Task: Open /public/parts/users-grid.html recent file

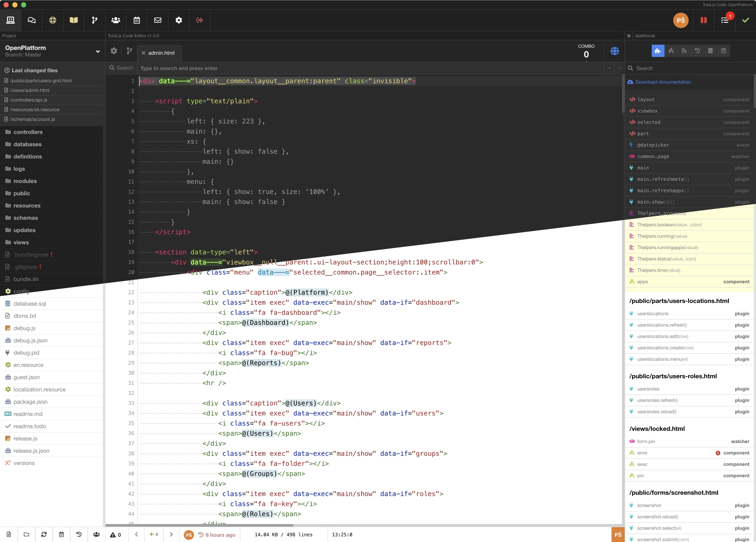Action: 52,81
